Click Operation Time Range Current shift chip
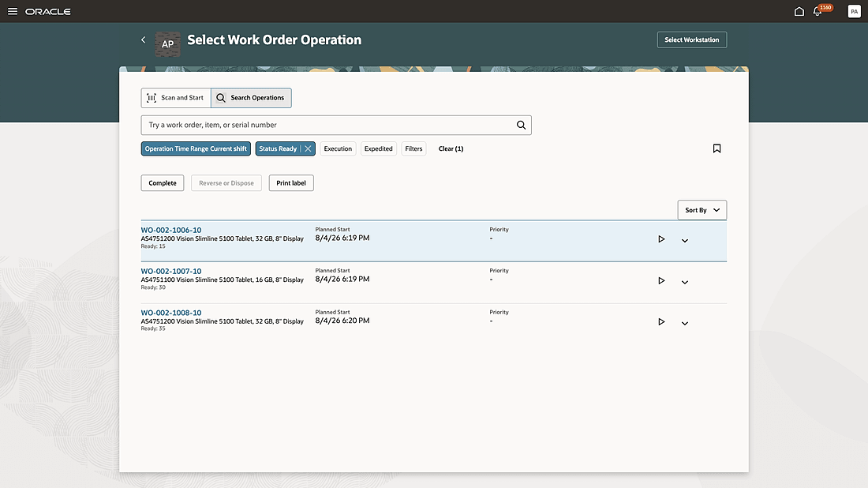The height and width of the screenshot is (488, 868). point(196,148)
